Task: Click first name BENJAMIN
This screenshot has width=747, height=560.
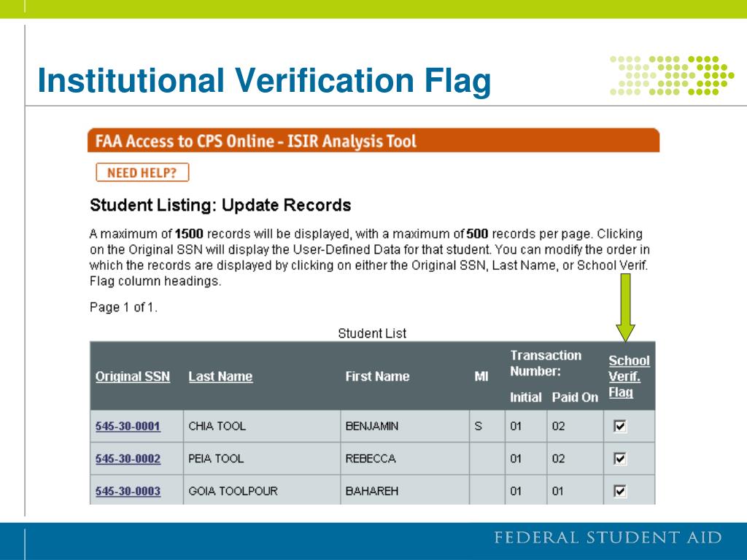Action: pyautogui.click(x=371, y=426)
